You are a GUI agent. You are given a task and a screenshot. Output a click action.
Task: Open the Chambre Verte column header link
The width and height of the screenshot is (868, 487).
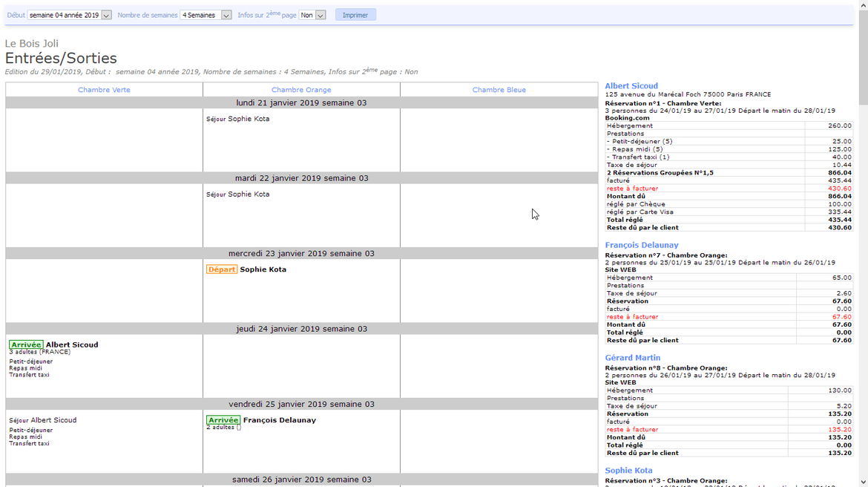coord(104,90)
